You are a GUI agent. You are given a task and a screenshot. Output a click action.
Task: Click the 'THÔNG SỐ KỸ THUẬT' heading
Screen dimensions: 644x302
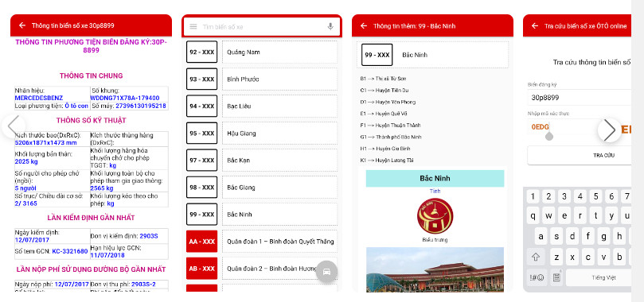pyautogui.click(x=92, y=121)
